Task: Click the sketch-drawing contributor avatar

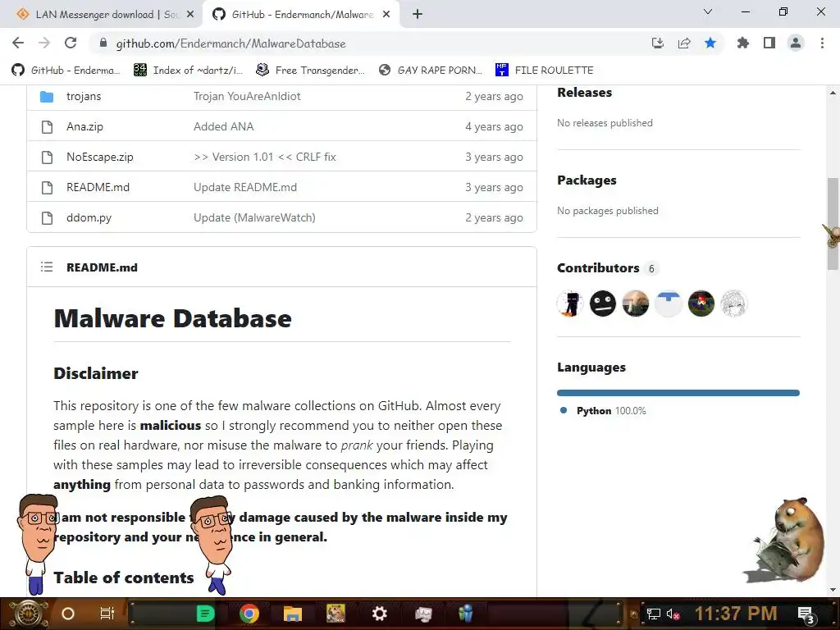Action: (733, 304)
